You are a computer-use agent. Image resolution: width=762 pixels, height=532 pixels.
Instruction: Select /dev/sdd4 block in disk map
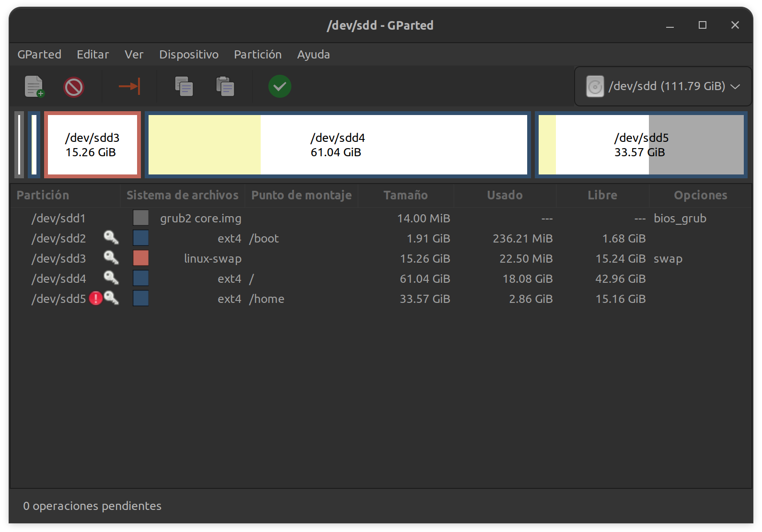point(338,145)
